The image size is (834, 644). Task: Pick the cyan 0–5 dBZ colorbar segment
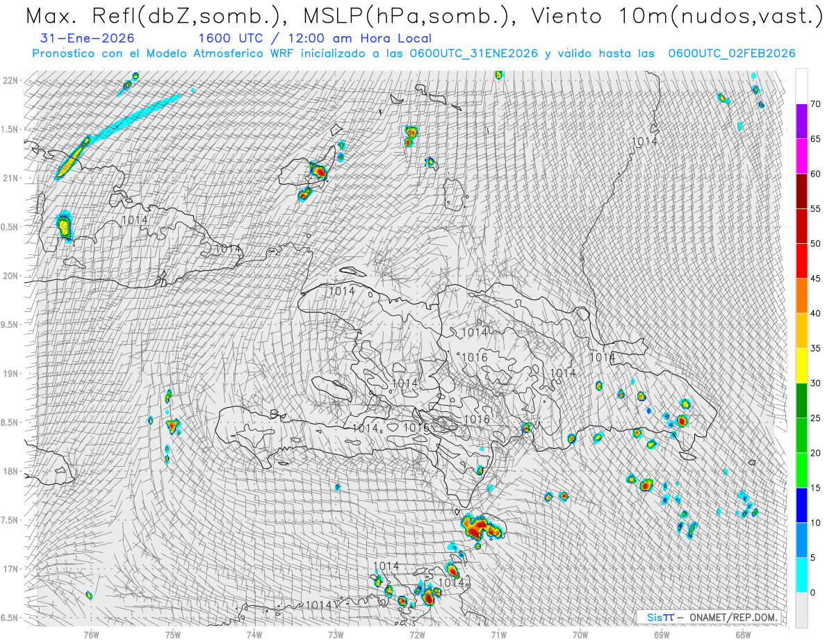click(801, 575)
